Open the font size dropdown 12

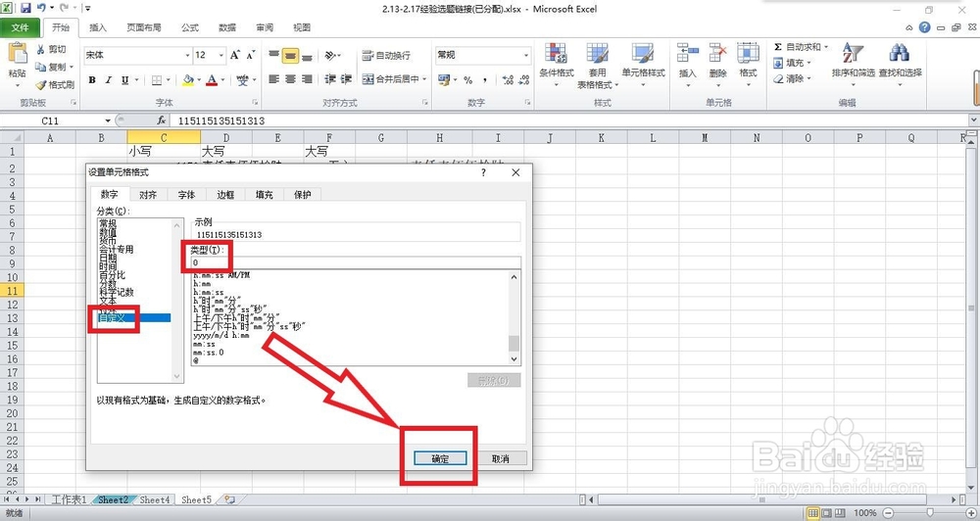coord(220,56)
